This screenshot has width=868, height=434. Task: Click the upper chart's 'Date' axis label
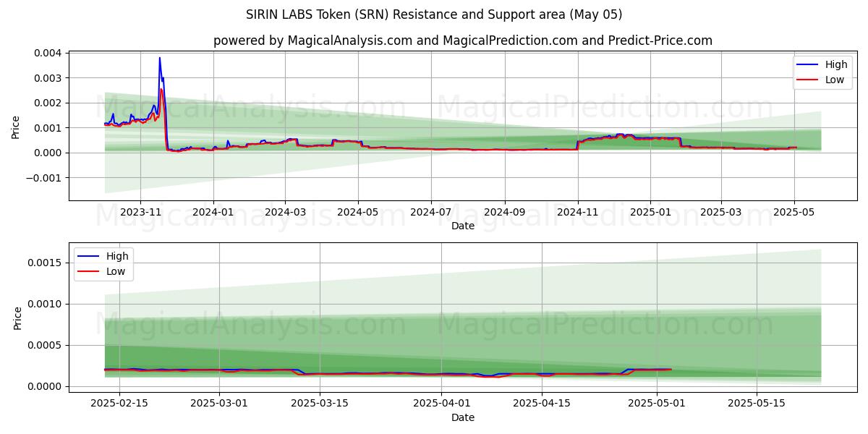(463, 226)
